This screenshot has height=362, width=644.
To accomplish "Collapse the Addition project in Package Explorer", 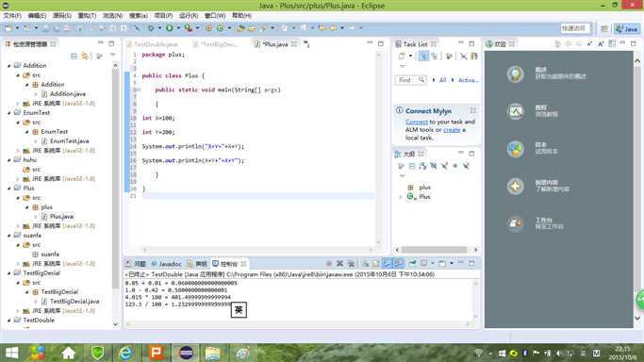I will point(9,65).
